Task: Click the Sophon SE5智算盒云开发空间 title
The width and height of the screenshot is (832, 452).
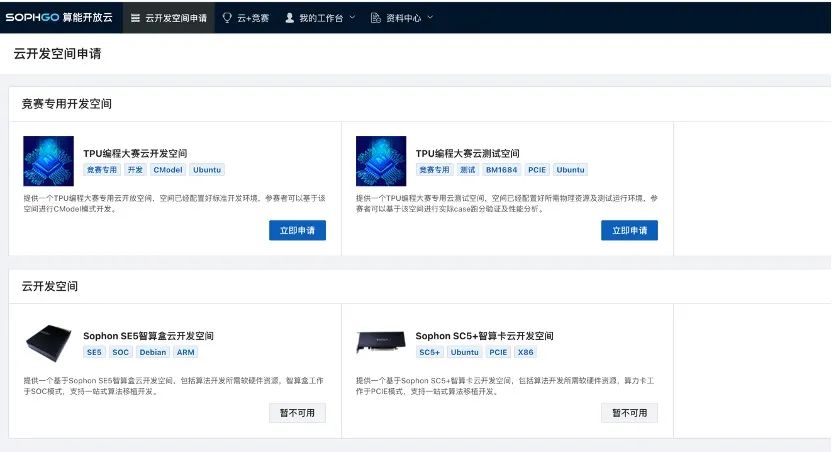Action: tap(148, 336)
